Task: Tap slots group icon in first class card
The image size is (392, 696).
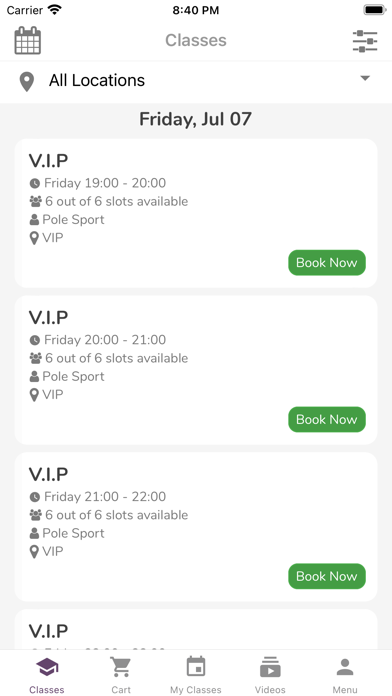Action: click(x=36, y=202)
